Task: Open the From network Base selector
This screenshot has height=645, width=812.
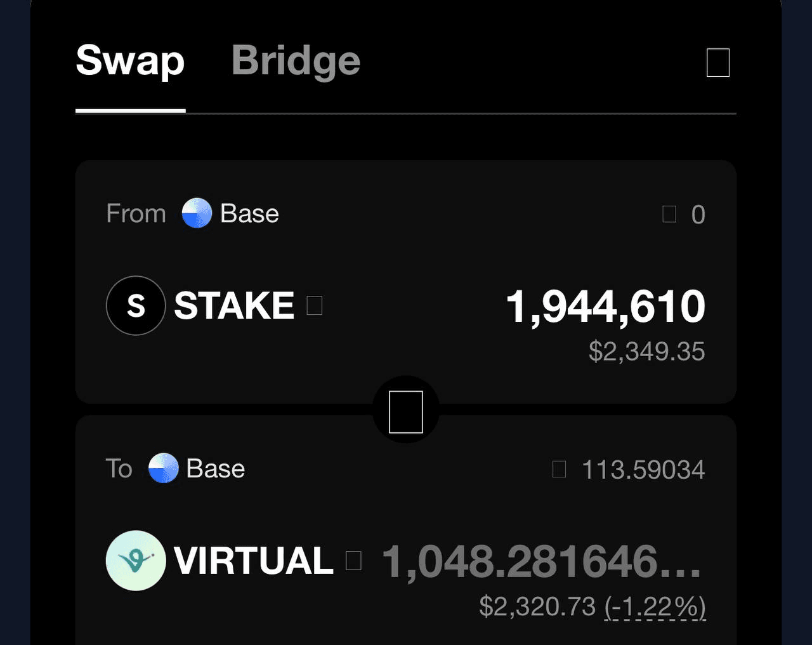Action: point(231,213)
